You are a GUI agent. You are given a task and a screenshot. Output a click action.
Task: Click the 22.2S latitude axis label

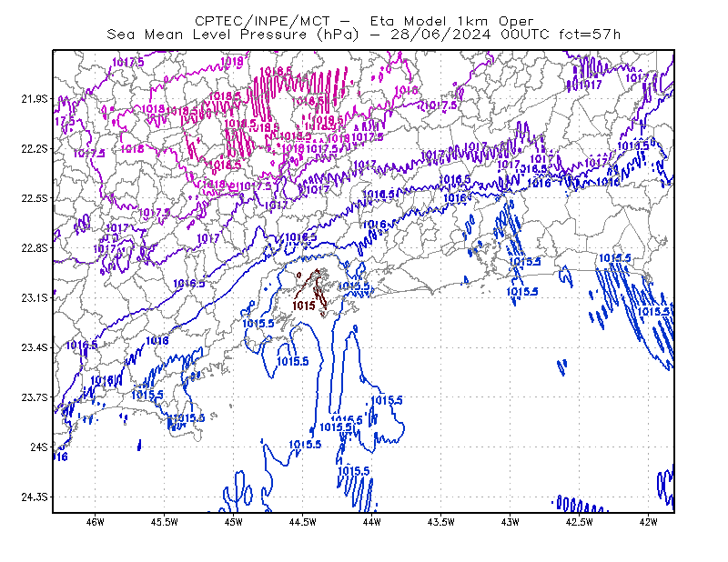[35, 148]
